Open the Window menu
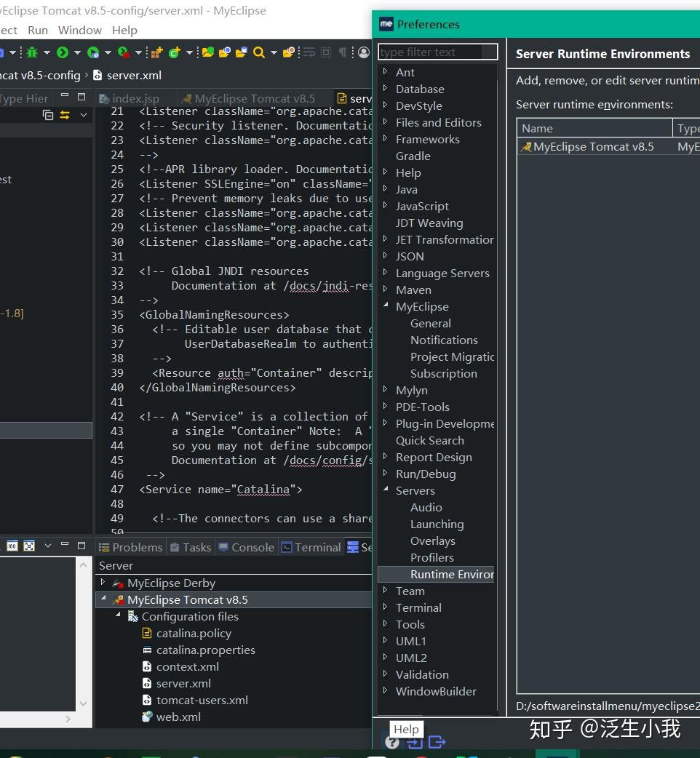 (79, 30)
